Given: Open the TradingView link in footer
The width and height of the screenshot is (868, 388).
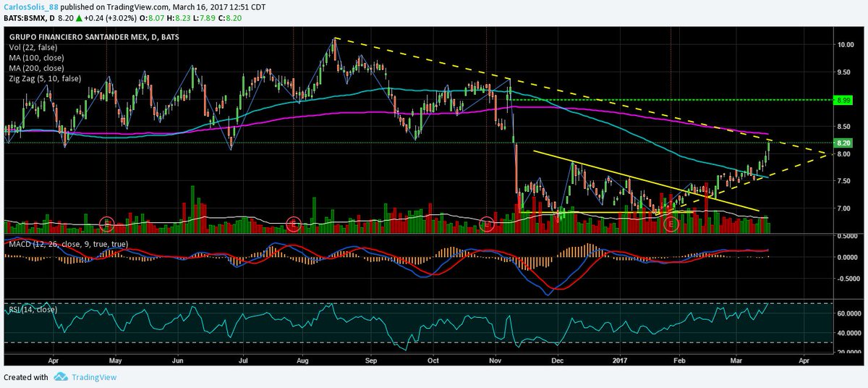Looking at the screenshot, I should tap(94, 377).
